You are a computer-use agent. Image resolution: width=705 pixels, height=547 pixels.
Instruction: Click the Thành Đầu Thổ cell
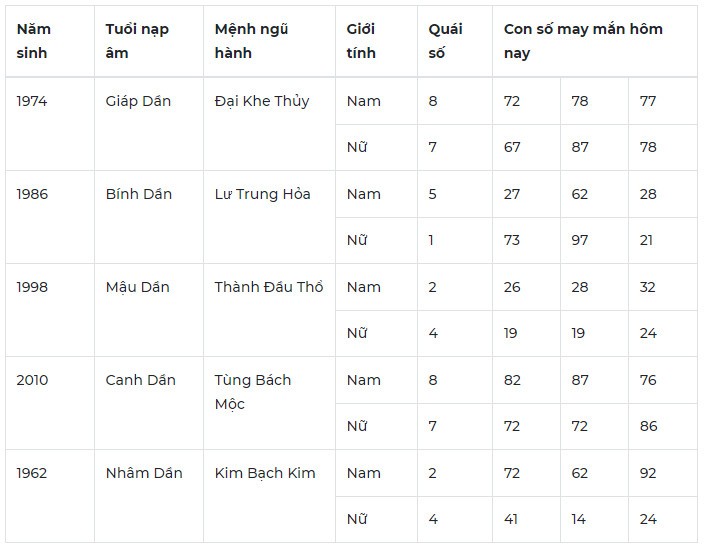coord(269,310)
